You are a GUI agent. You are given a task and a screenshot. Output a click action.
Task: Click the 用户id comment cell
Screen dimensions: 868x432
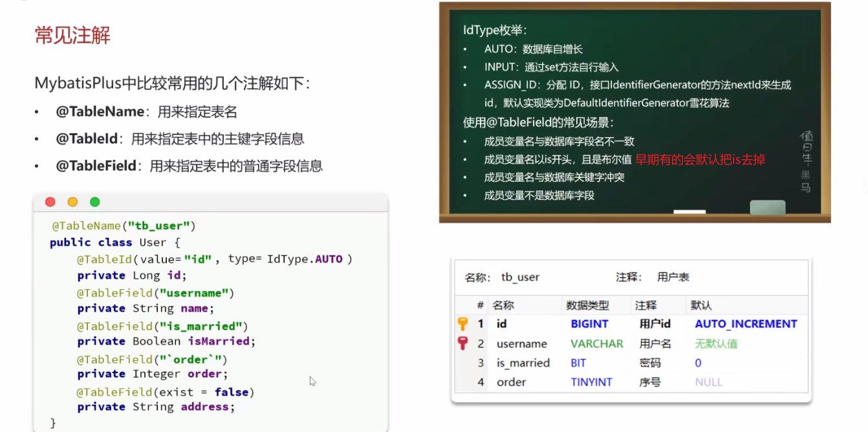[655, 324]
